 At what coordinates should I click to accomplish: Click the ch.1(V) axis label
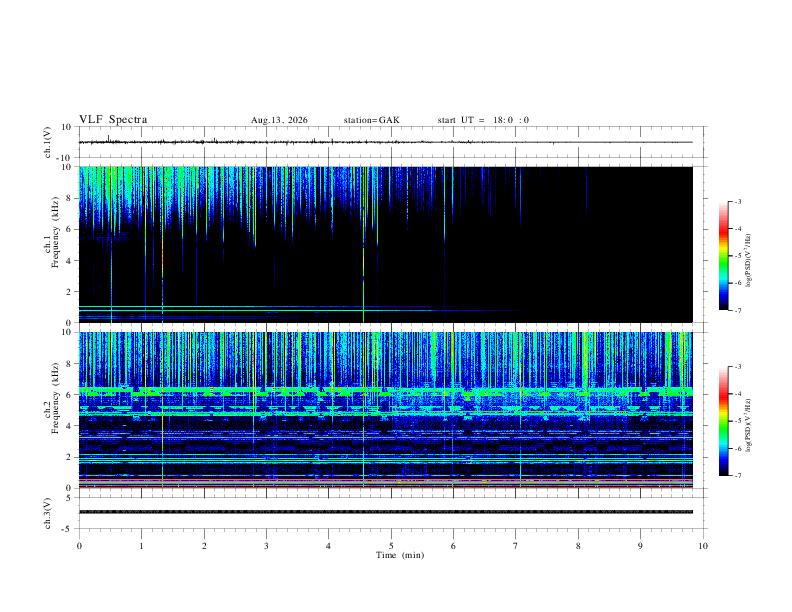(48, 142)
